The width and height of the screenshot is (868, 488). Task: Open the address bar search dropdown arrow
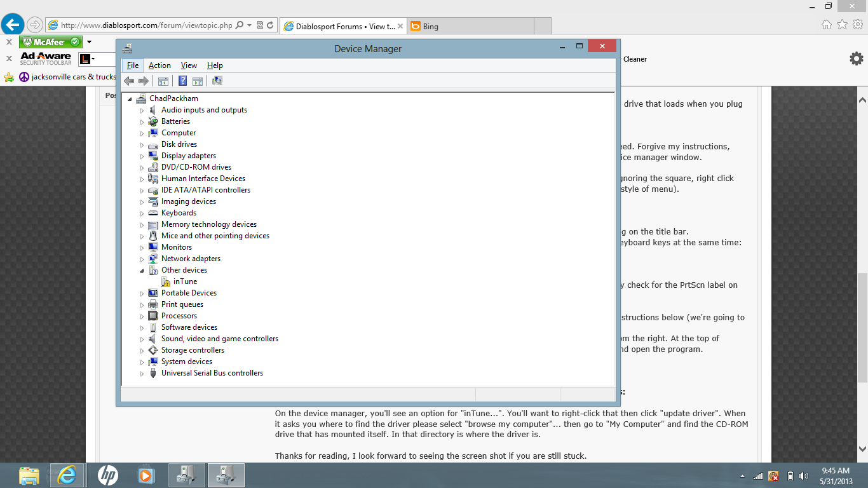tap(250, 25)
